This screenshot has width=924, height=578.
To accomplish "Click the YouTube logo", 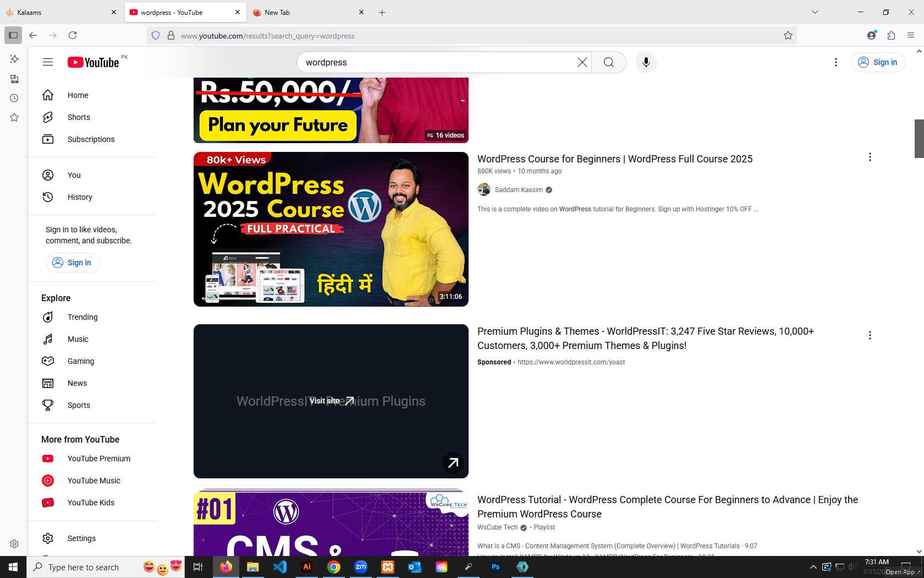I will [x=94, y=62].
